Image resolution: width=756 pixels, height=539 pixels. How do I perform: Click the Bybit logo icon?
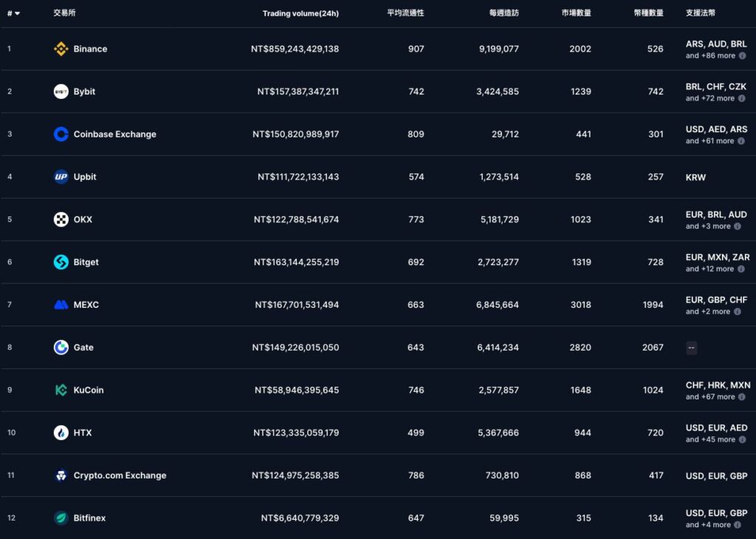pos(61,91)
